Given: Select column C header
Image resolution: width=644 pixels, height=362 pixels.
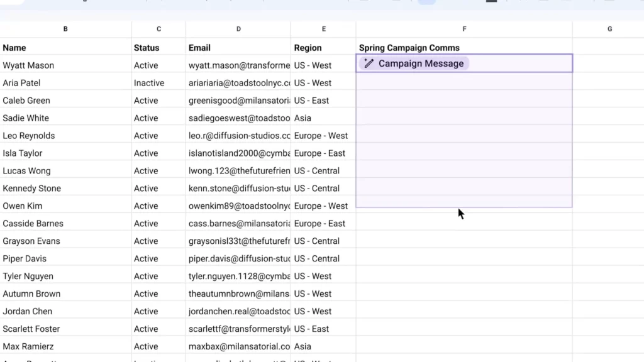Looking at the screenshot, I should tap(158, 29).
